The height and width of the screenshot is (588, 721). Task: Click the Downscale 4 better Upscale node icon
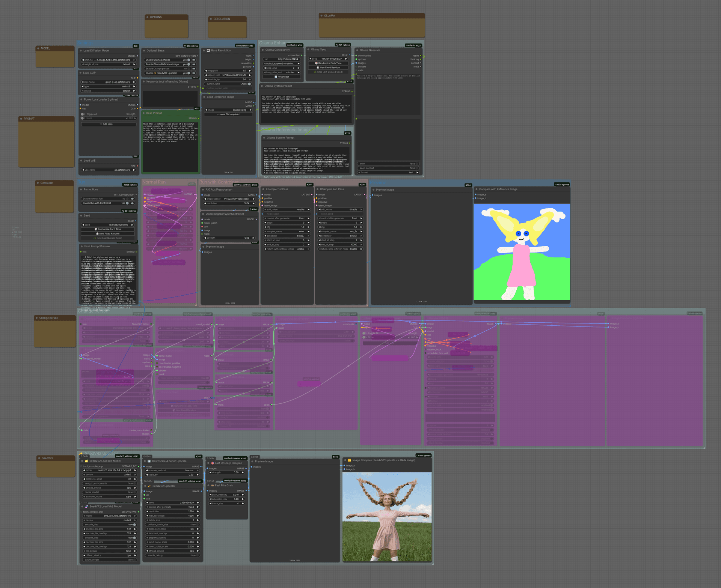pos(149,461)
